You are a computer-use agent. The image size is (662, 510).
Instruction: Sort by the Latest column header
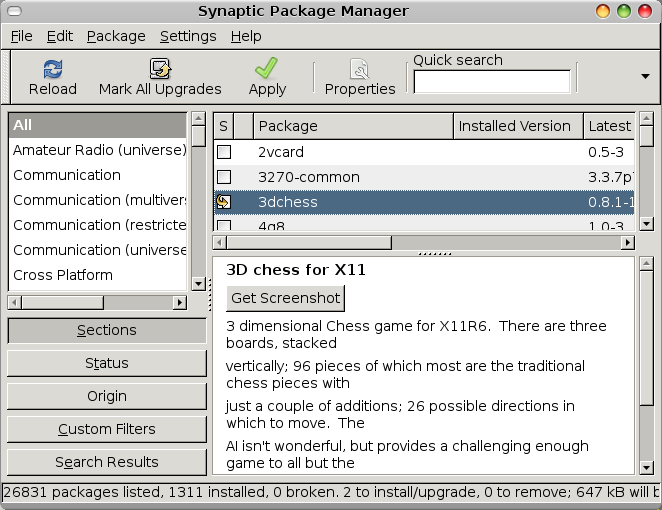tap(609, 126)
